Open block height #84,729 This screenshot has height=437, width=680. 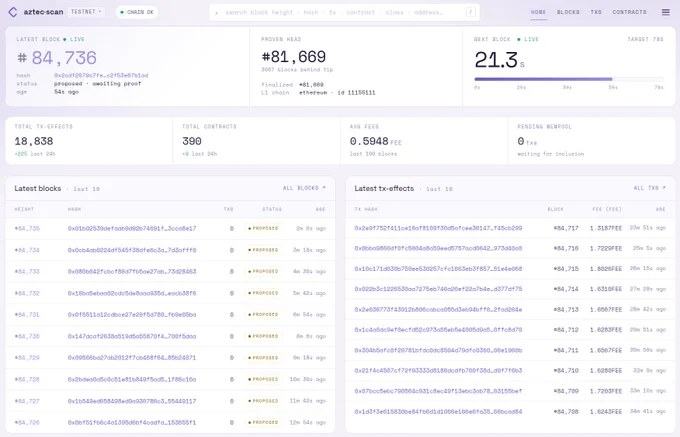click(27, 358)
